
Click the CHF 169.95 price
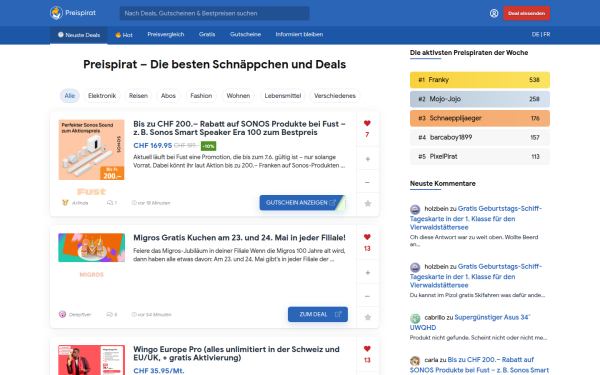click(x=153, y=145)
